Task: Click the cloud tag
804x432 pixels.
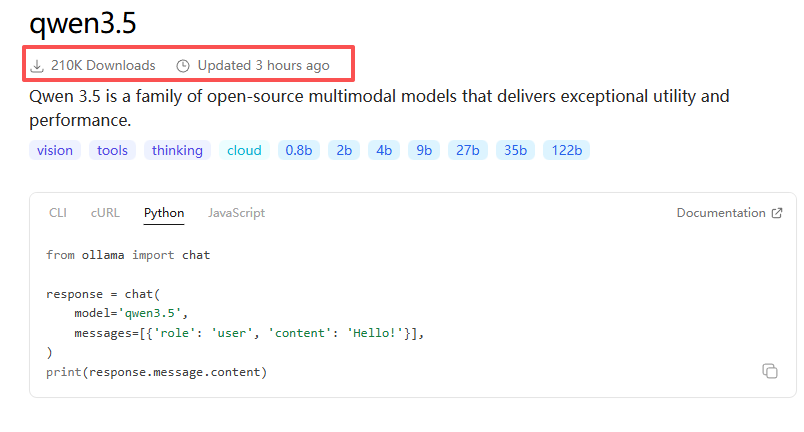Action: click(244, 150)
